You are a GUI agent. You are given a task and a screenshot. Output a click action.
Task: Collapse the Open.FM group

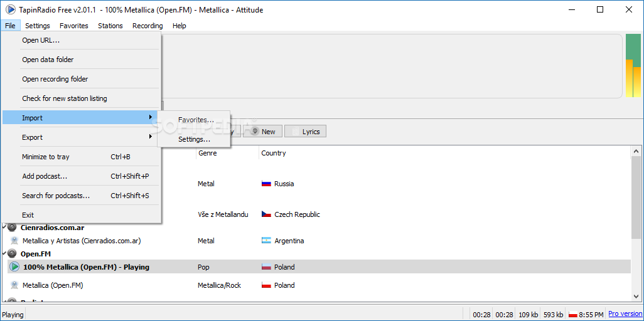[4, 253]
